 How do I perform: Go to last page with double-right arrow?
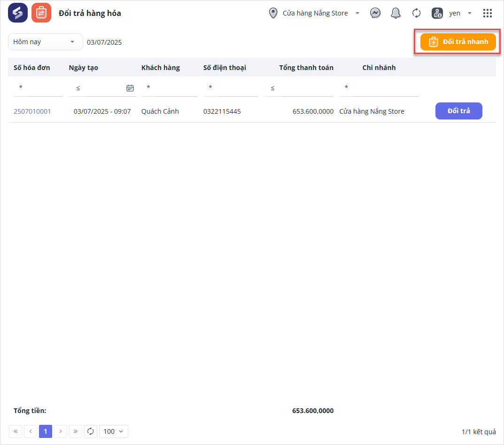coord(76,431)
